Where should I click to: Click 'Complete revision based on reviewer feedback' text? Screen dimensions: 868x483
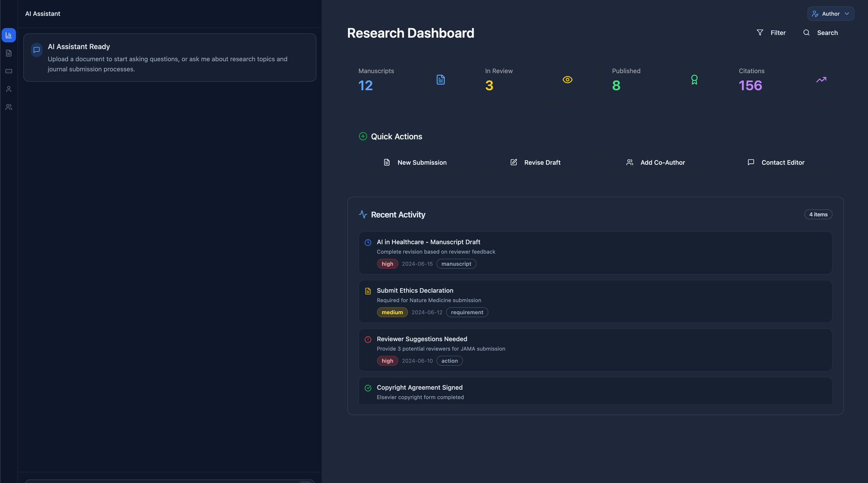[x=436, y=252]
